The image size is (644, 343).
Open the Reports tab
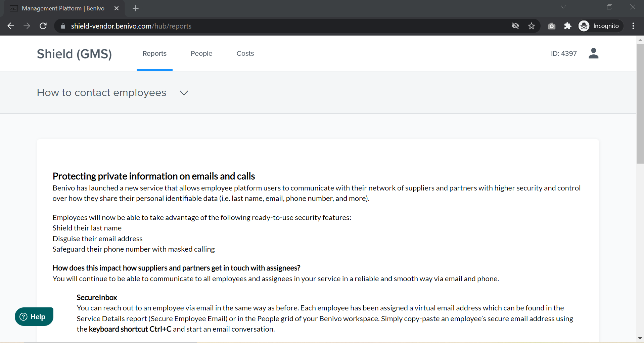pos(154,53)
